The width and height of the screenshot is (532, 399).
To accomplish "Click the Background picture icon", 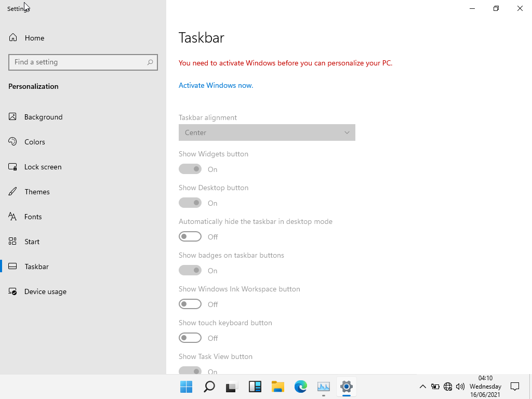I will [12, 117].
